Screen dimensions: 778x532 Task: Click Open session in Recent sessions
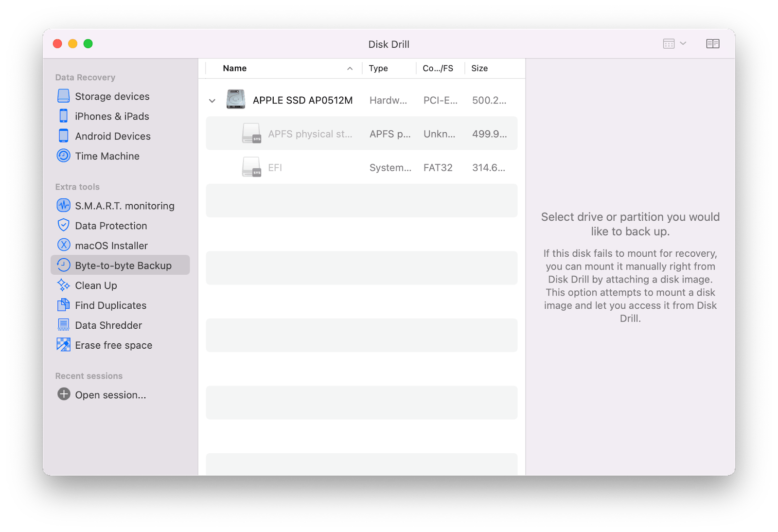pos(110,394)
